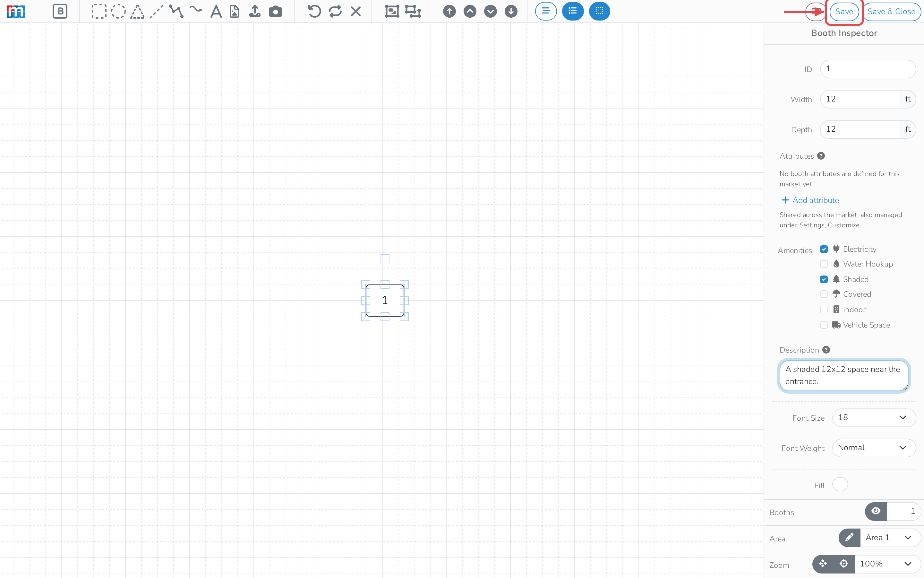
Task: Click the app logo in the toolbar
Action: (x=16, y=12)
